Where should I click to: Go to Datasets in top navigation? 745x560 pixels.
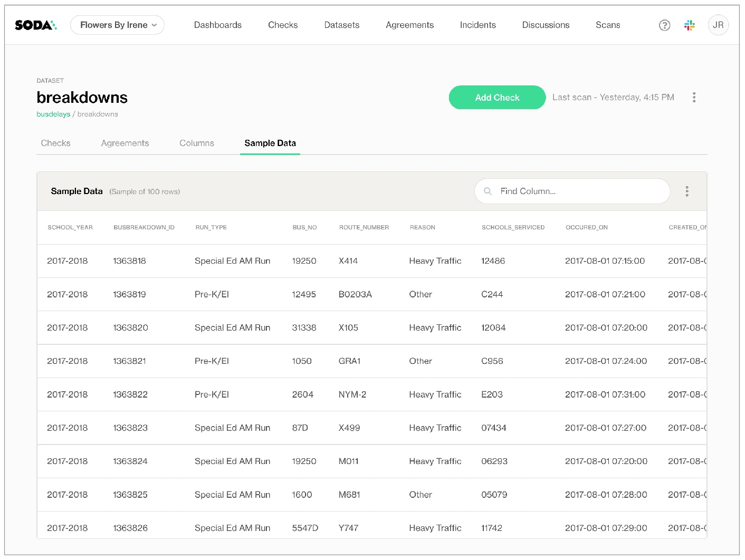(341, 25)
